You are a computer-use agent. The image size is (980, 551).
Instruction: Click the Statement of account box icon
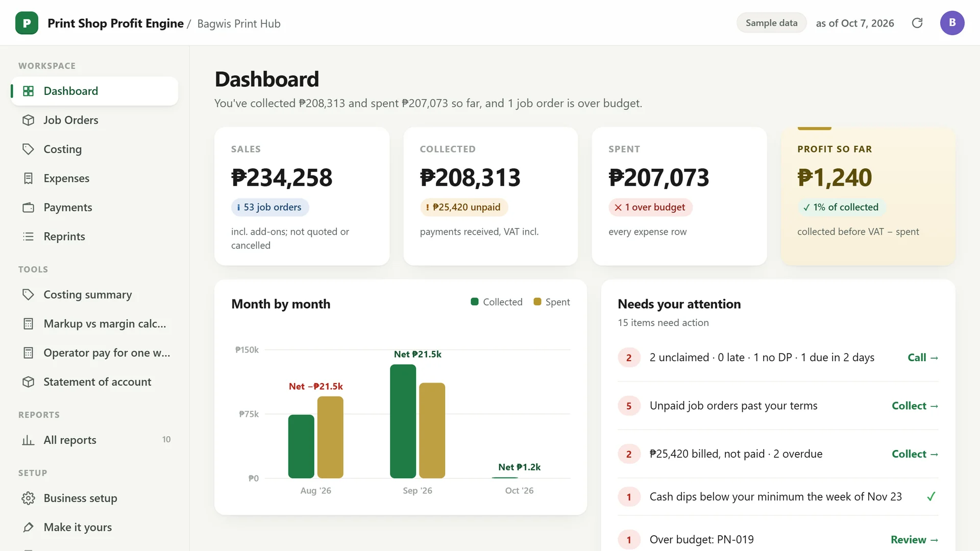(29, 382)
